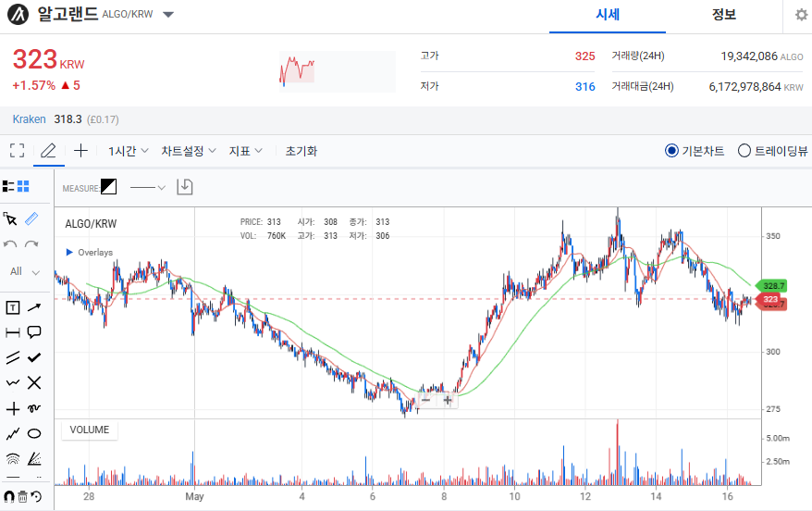Click the green 328.7 price tag
This screenshot has width=812, height=511.
(x=771, y=285)
